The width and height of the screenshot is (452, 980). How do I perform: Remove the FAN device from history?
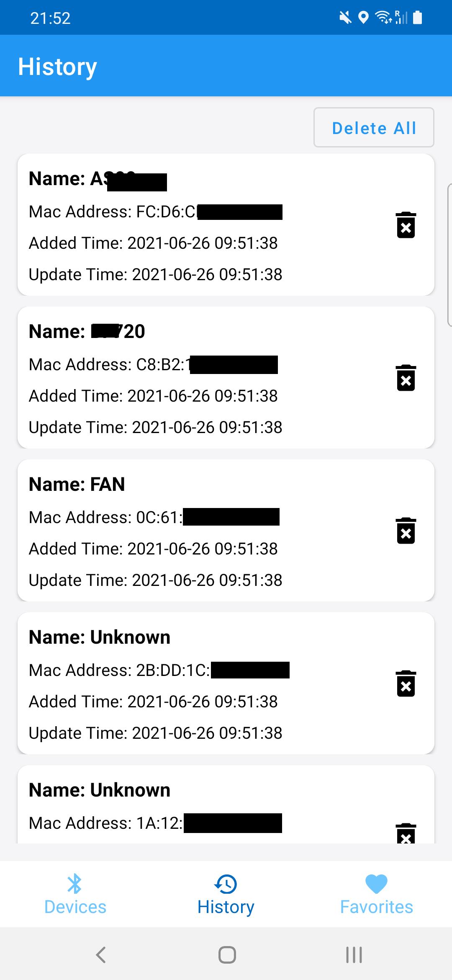tap(406, 531)
